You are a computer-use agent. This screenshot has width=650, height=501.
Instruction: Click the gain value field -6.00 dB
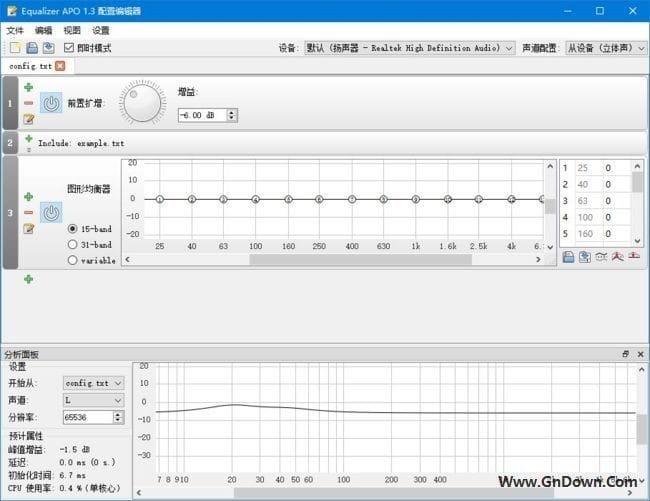(x=203, y=115)
